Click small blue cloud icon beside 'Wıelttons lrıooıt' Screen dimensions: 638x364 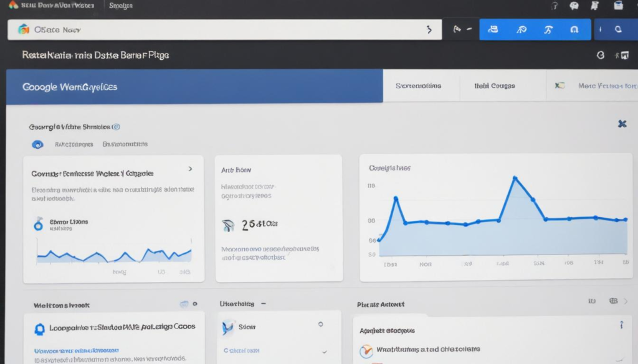pos(184,304)
